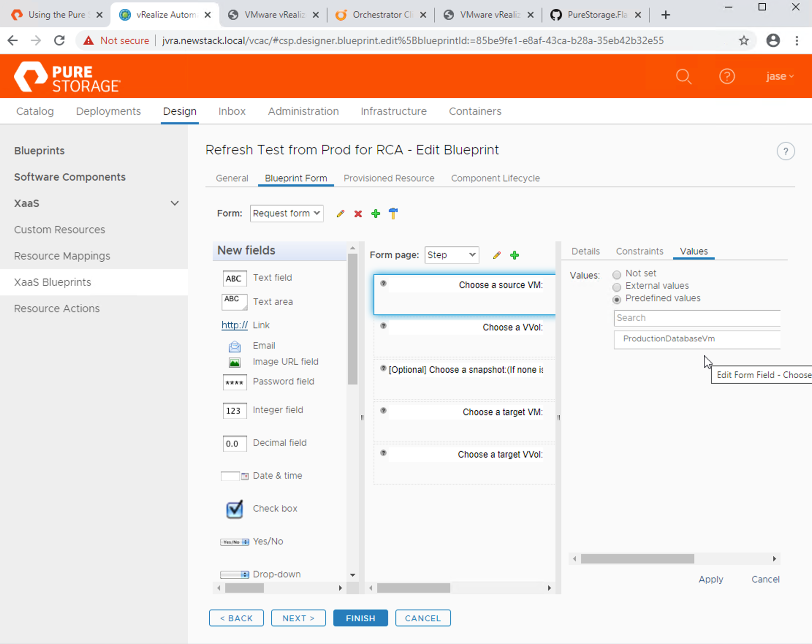Select the External values radio option

pos(617,287)
